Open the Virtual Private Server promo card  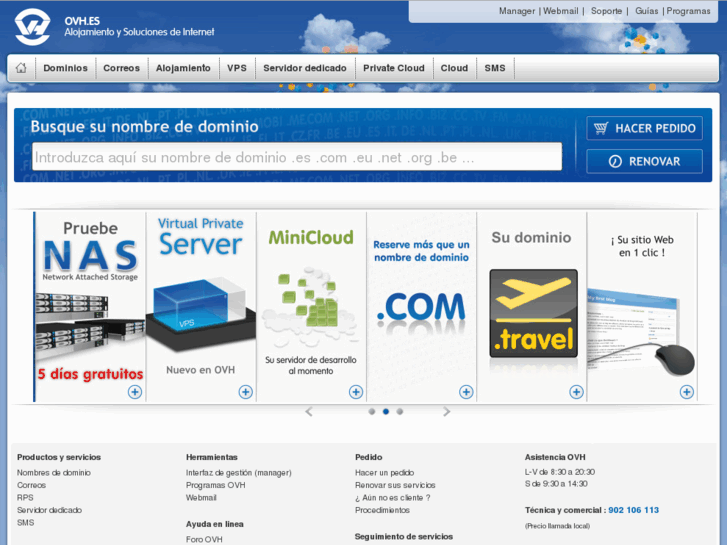201,307
